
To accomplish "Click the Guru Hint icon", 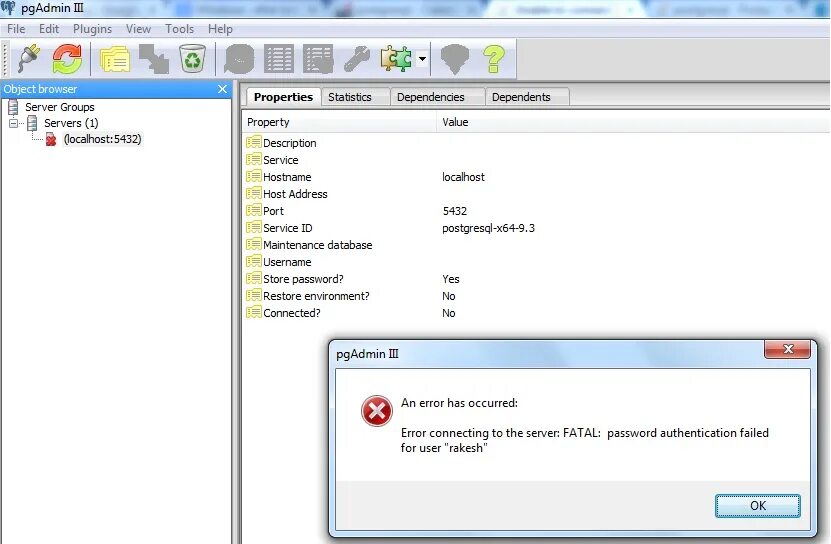I will coord(455,58).
